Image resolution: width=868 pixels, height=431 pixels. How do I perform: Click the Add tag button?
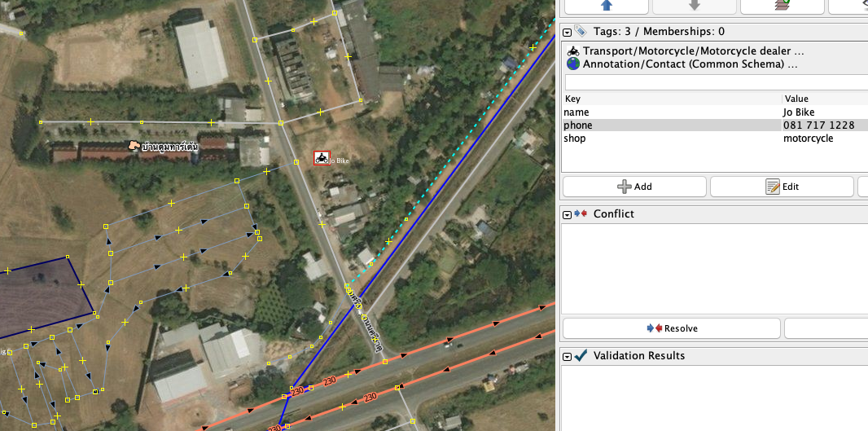tap(634, 187)
